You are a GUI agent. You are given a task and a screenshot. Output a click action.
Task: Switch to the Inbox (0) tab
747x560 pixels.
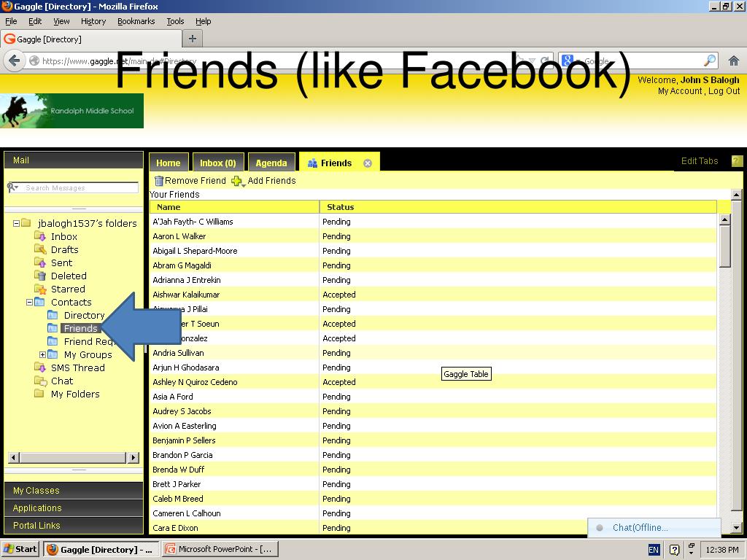pyautogui.click(x=218, y=163)
